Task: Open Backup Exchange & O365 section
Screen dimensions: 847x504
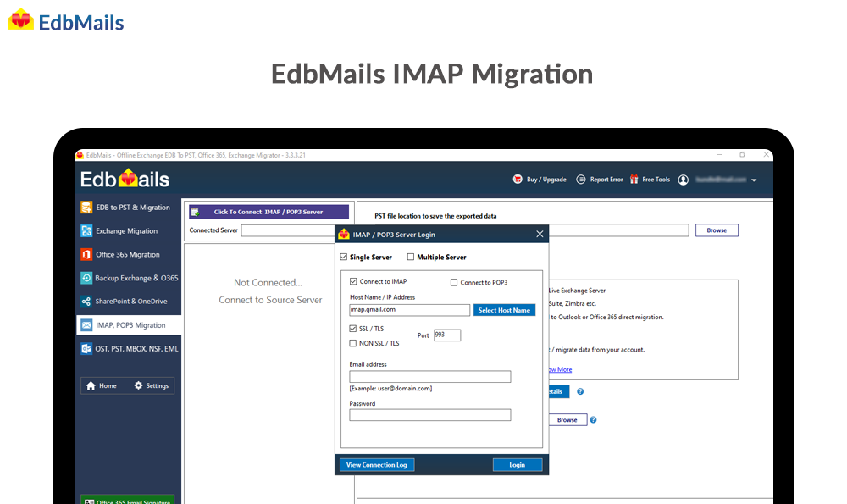Action: [129, 278]
